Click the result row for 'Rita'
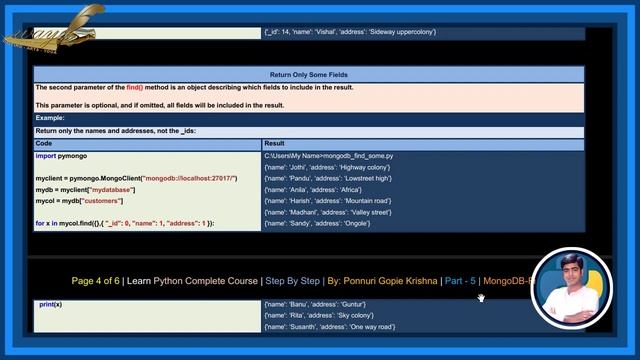The width and height of the screenshot is (640, 360). point(319,316)
